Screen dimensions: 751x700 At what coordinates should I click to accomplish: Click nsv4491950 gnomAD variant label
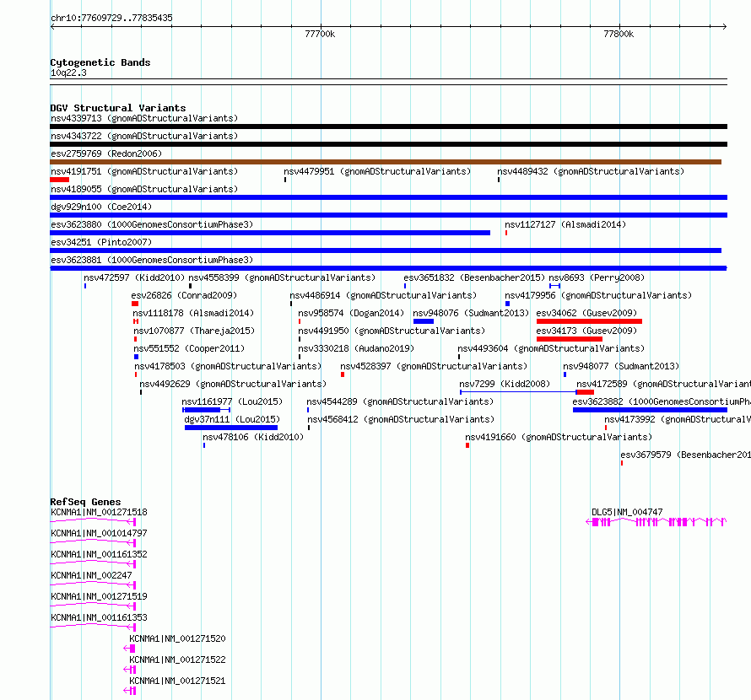[392, 331]
